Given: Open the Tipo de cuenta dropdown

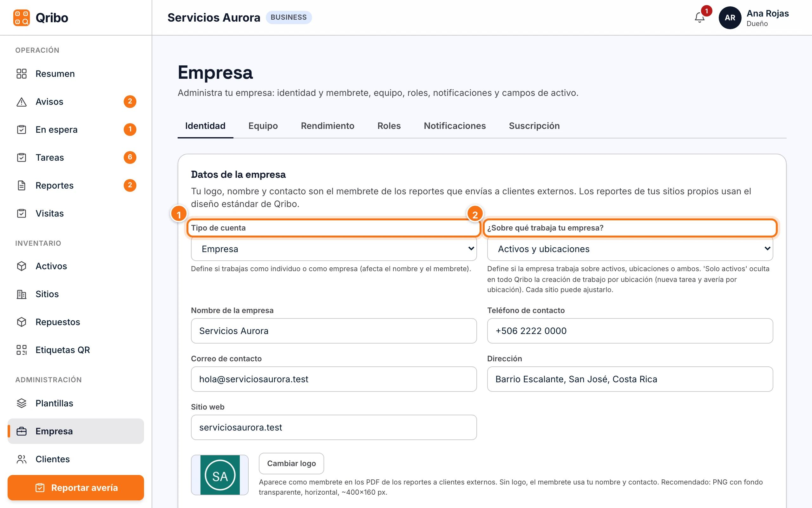Looking at the screenshot, I should point(334,249).
